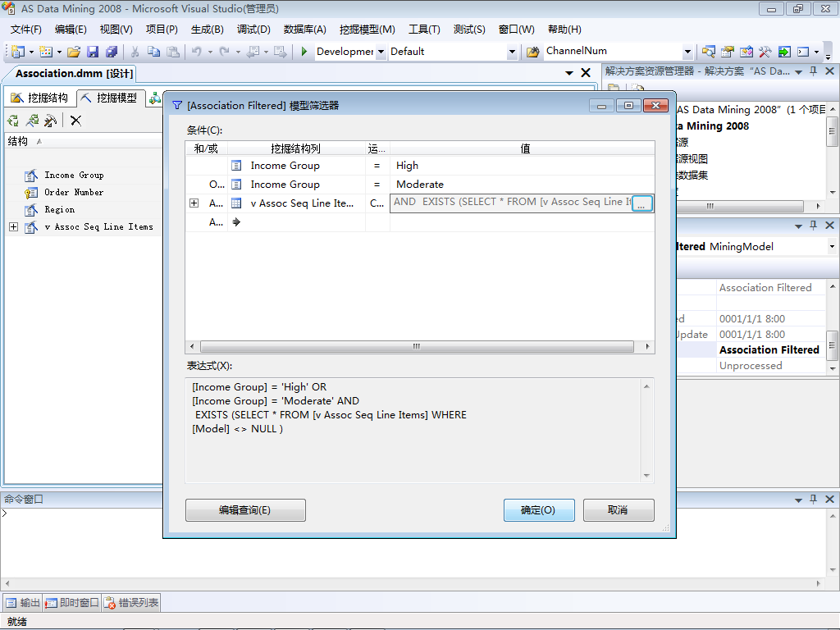Click the Redo arrow icon
The image size is (840, 630).
[x=225, y=52]
